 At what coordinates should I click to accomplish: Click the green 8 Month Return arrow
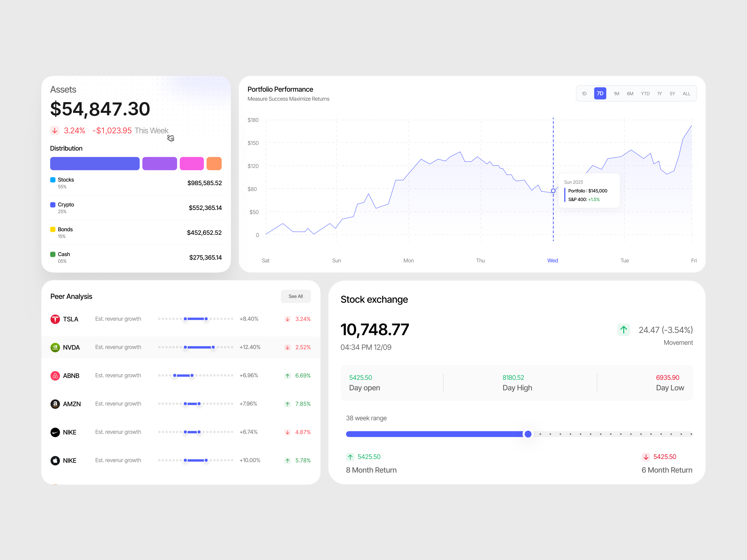point(350,457)
